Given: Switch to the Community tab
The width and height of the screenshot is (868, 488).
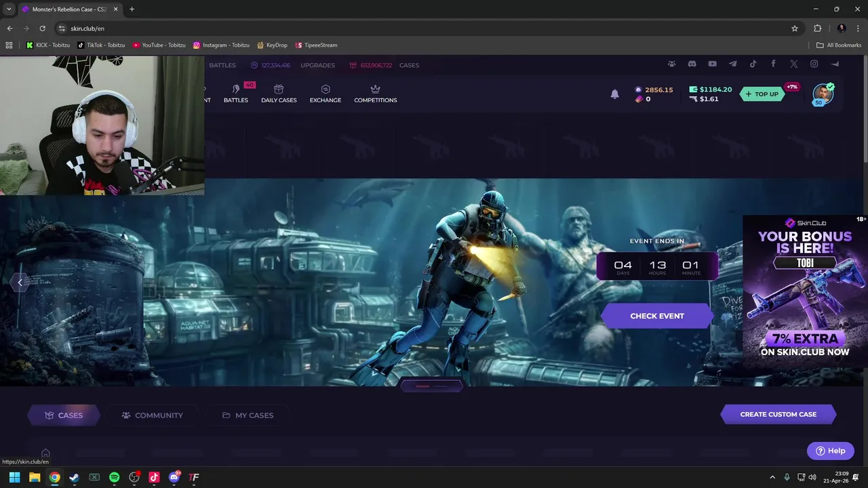Looking at the screenshot, I should [152, 415].
